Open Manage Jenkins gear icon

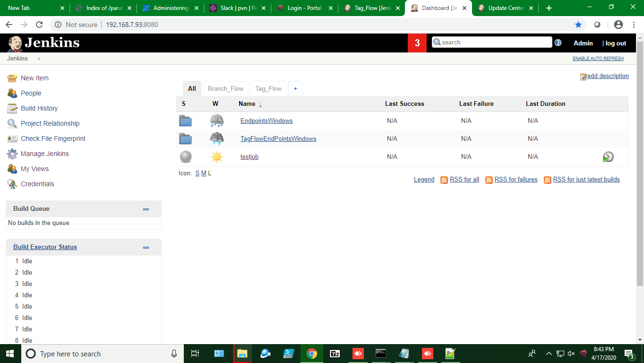coord(12,154)
